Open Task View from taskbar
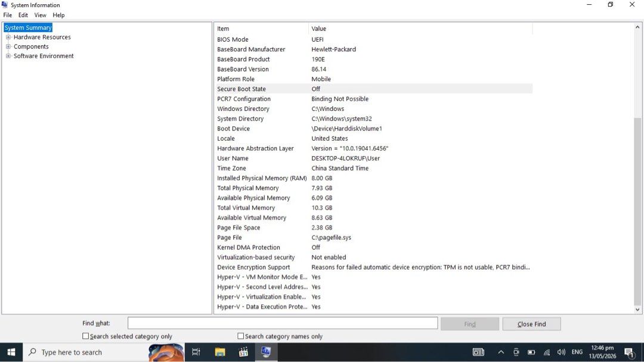 (196, 352)
